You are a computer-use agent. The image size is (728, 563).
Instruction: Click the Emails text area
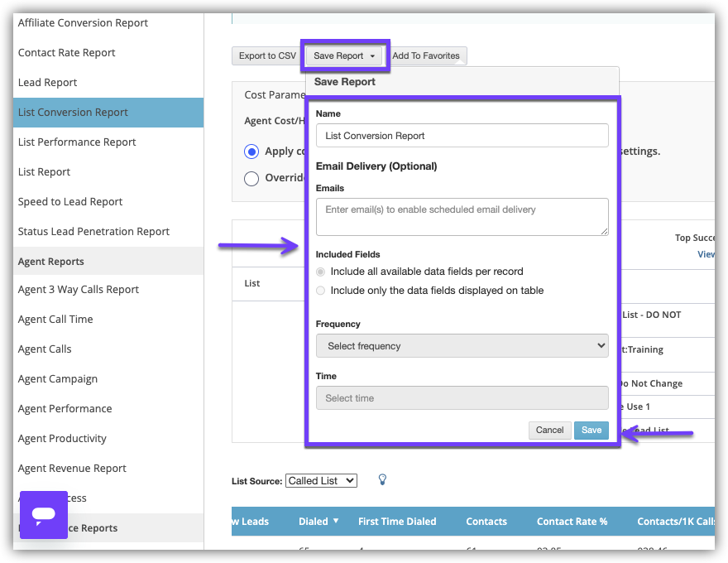pos(462,216)
